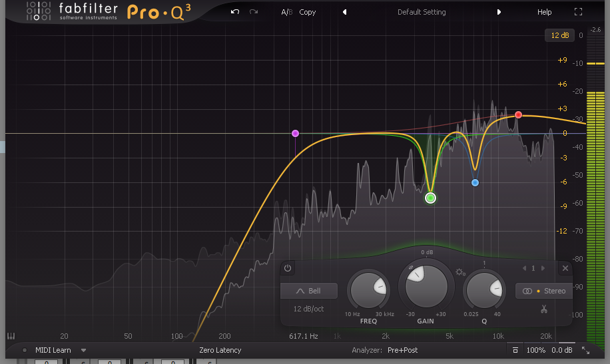Go to the previous preset arrow
The width and height of the screenshot is (610, 364).
tap(344, 12)
